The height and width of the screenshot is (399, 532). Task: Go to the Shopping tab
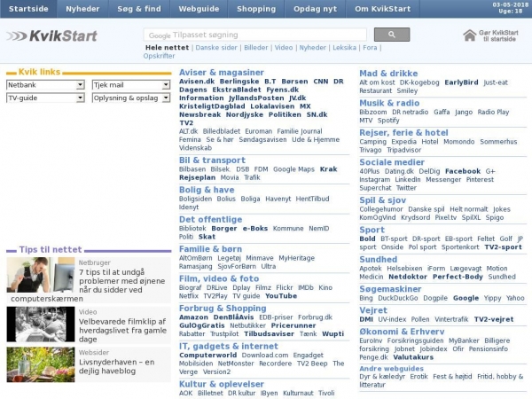point(255,9)
